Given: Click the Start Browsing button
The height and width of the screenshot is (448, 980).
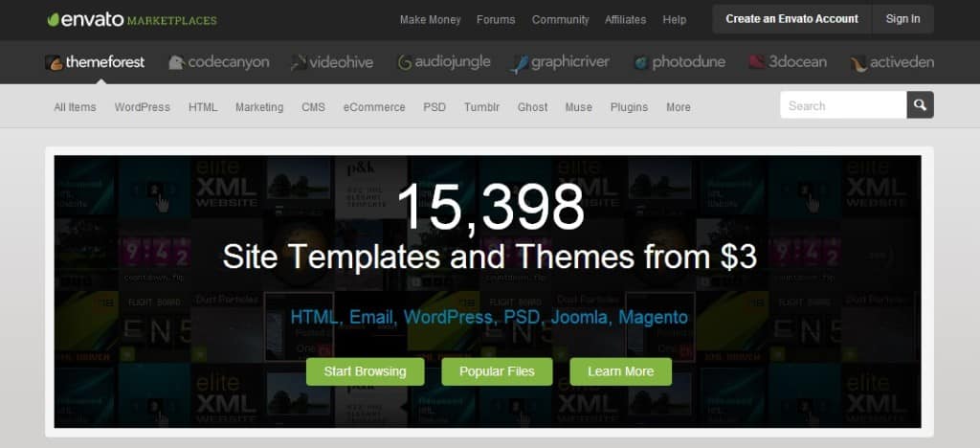Looking at the screenshot, I should click(365, 371).
